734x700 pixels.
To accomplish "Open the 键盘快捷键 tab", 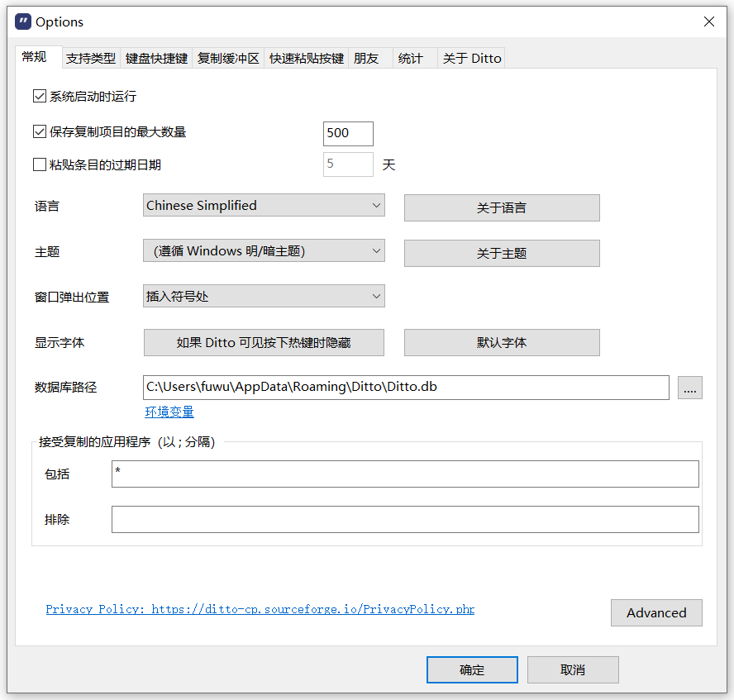I will point(156,59).
